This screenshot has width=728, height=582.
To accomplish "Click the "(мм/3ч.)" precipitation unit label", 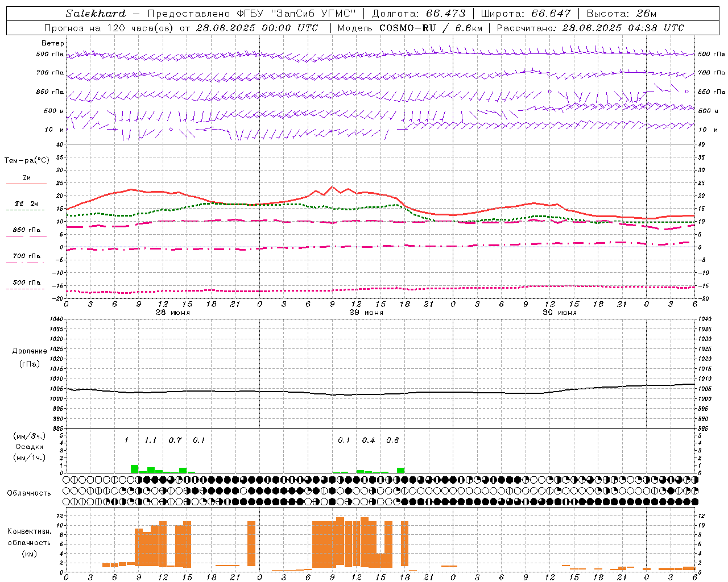I will coord(29,436).
